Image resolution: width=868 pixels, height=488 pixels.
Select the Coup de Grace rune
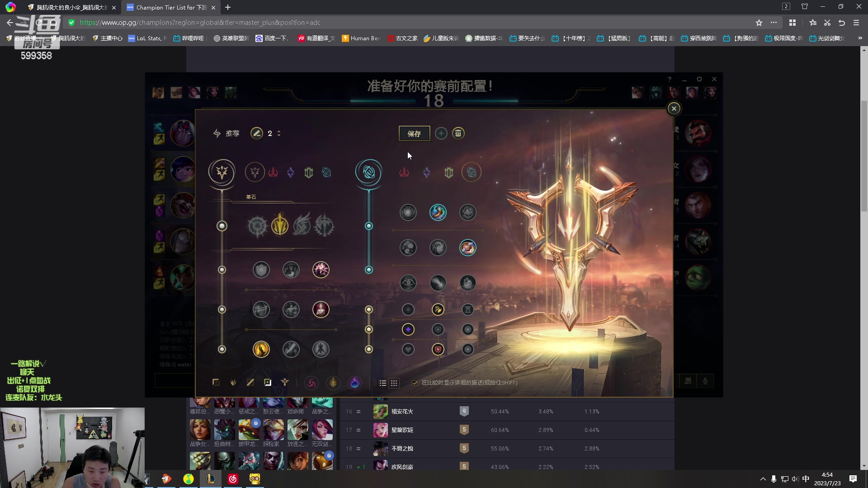coord(261,349)
